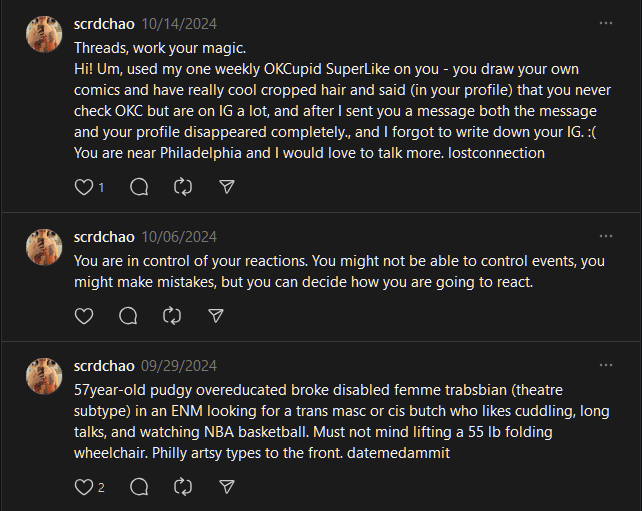Click scrdchao username on the 09/29/2024 post
642x511 pixels.
point(104,365)
